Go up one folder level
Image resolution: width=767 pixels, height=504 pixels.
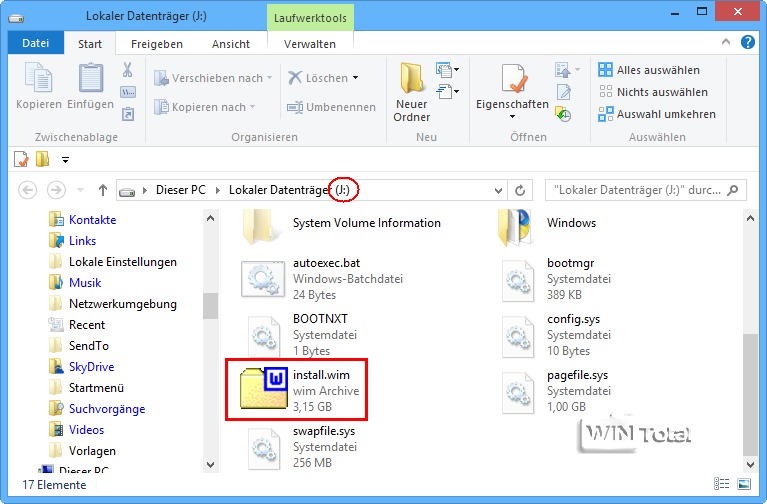tap(103, 190)
